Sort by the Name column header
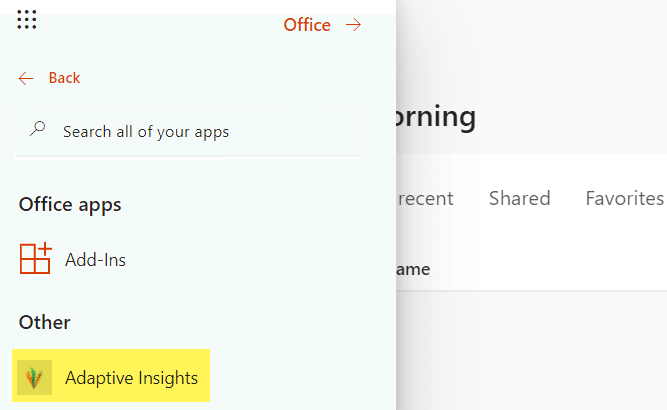 tap(413, 269)
